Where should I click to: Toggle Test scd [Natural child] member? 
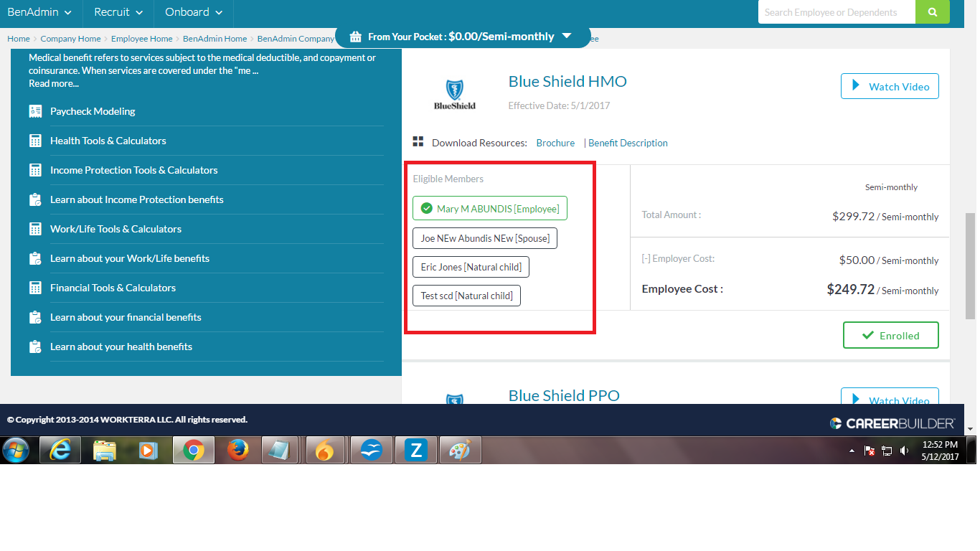(467, 296)
